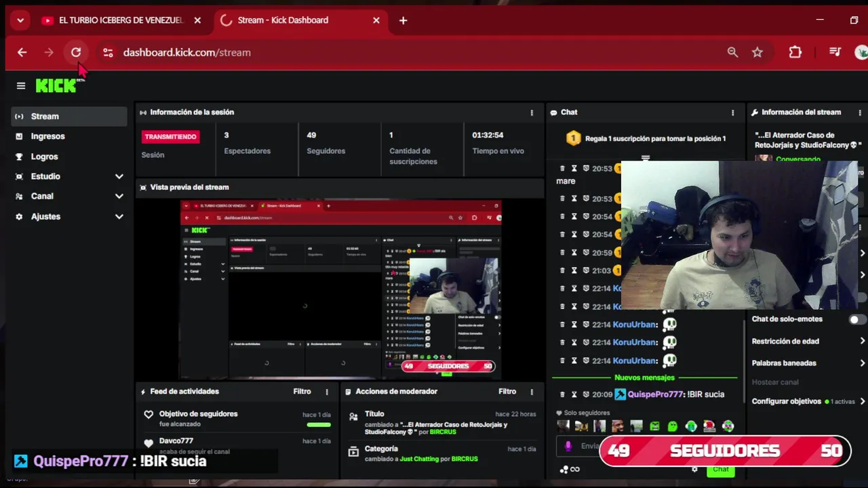Open Chat panel three-dot menu

coord(732,113)
